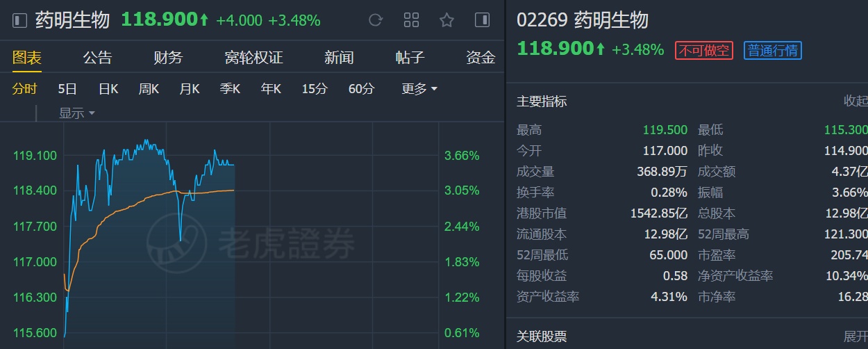Viewport: 868px width, 349px height.
Task: Expand the 更多 period dropdown
Action: pos(419,89)
